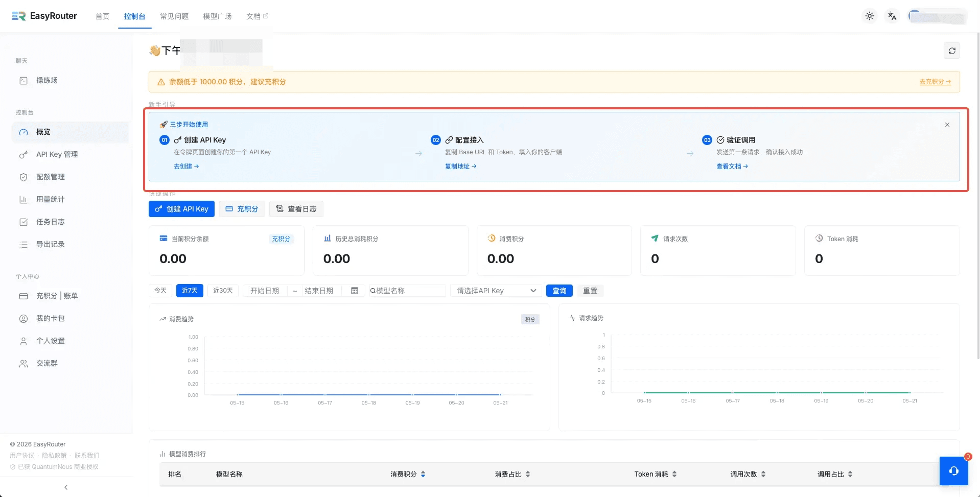Toggle the light/dark theme sun icon
Viewport: 980px width, 497px height.
(x=869, y=16)
